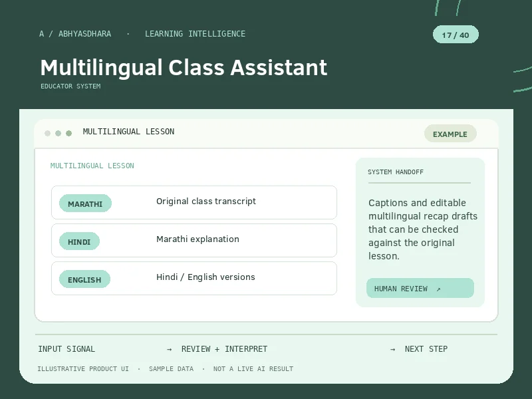Click the ILLUSTRATIVE PRODUCT UI footer text
The height and width of the screenshot is (399, 532).
[x=83, y=369]
